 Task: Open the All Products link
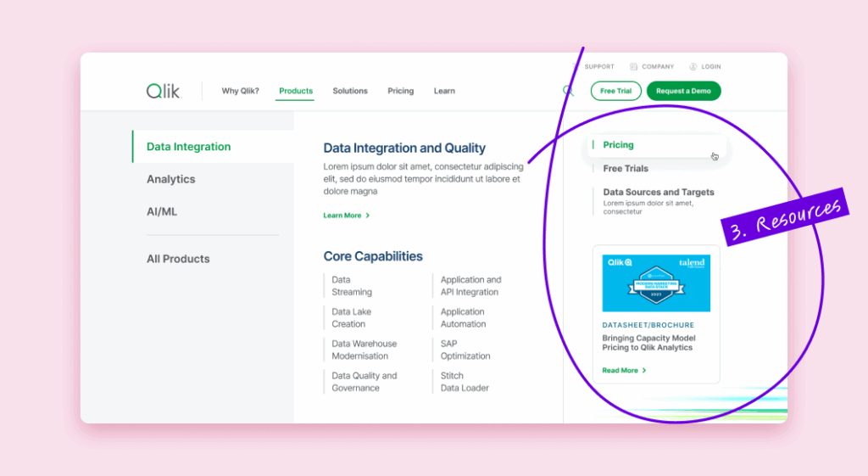(x=178, y=259)
